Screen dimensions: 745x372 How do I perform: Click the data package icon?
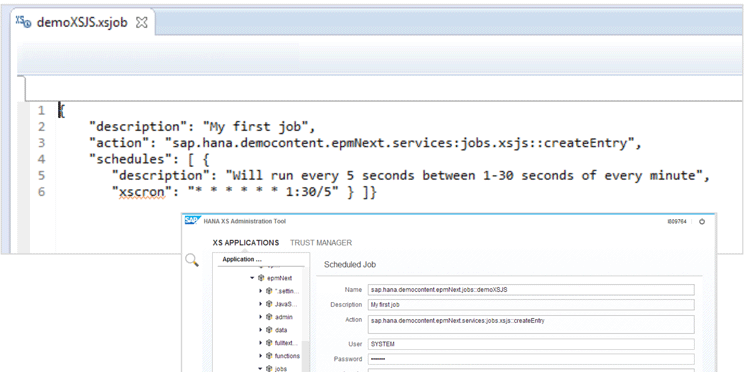pyautogui.click(x=269, y=330)
